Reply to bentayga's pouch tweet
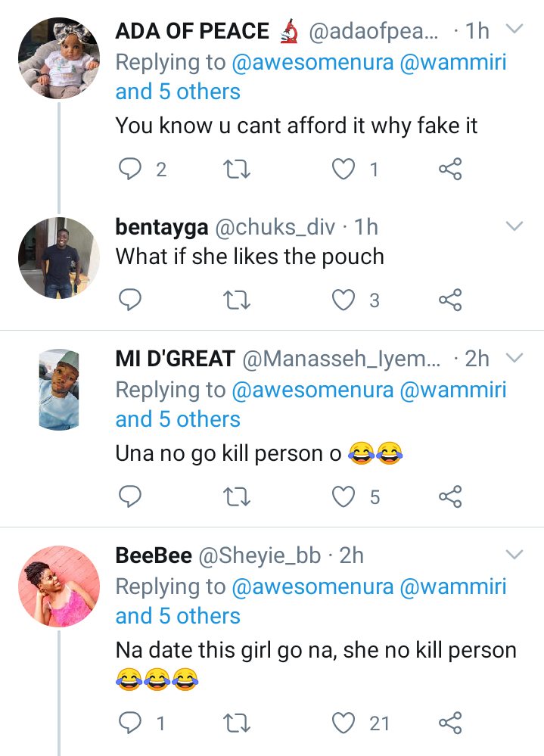Screen dimensions: 544x756 click(x=132, y=300)
